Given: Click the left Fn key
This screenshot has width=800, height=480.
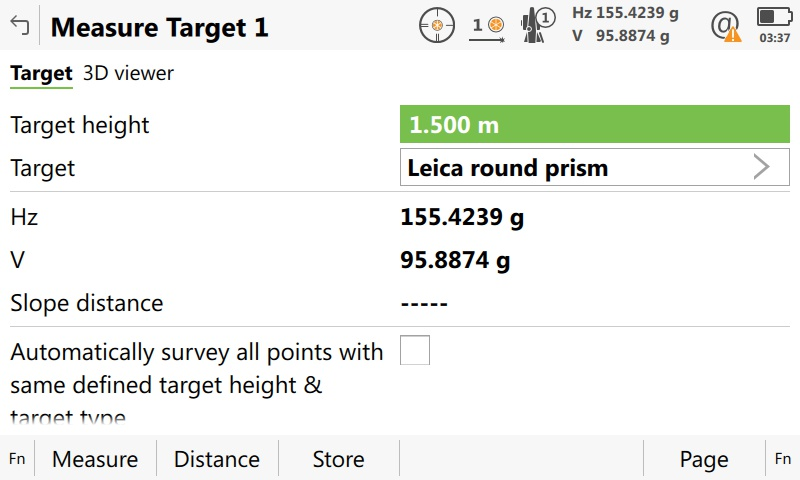Looking at the screenshot, I should click(x=17, y=459).
